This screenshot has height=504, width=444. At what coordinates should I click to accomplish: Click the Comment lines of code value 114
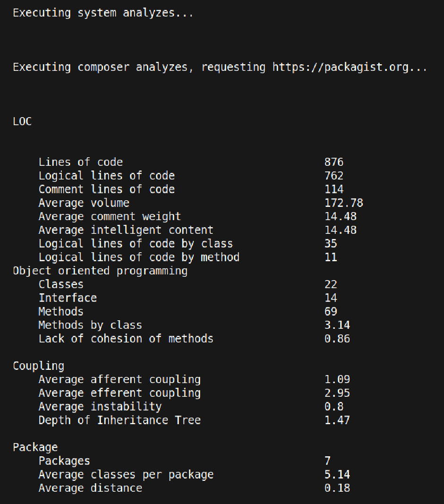[334, 189]
